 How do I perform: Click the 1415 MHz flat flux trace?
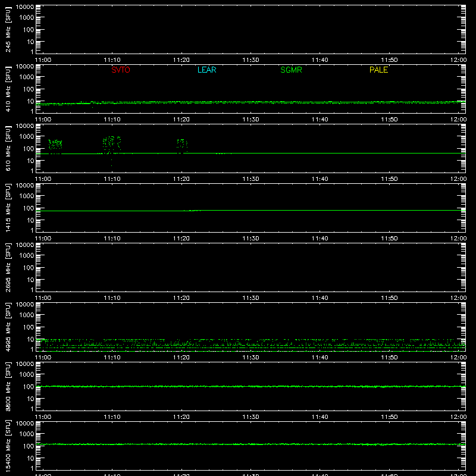click(x=250, y=211)
